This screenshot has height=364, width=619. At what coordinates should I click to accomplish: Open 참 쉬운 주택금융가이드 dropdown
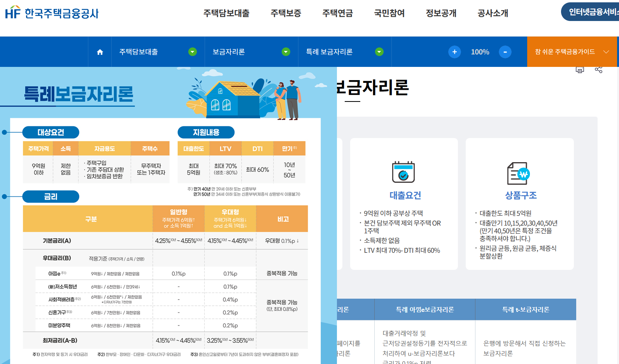(x=572, y=52)
